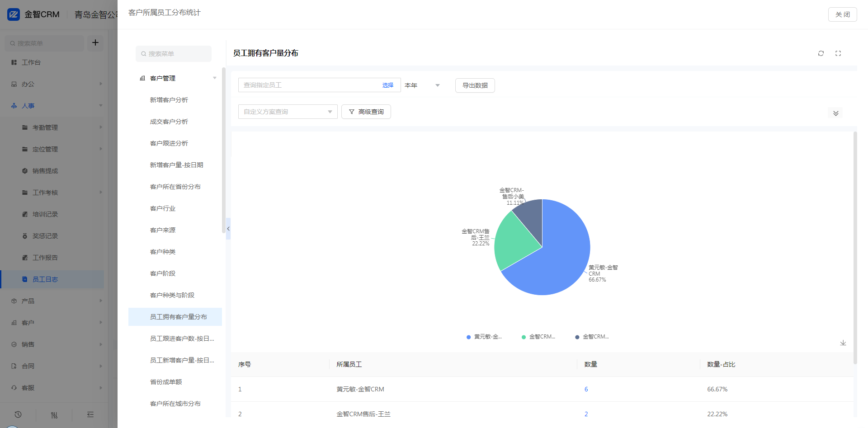This screenshot has width=868, height=428.
Task: Focus the main sidebar 搜索菜单 field
Action: coord(44,43)
